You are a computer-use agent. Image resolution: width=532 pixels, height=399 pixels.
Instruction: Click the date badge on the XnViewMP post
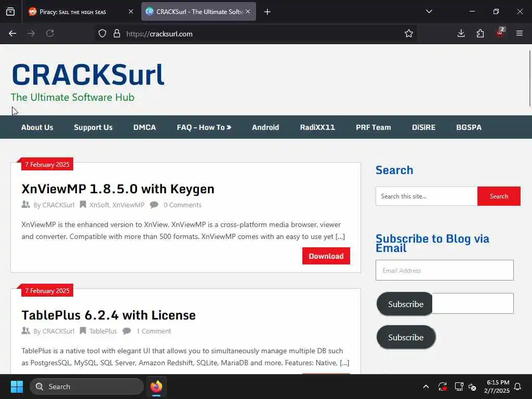(47, 165)
